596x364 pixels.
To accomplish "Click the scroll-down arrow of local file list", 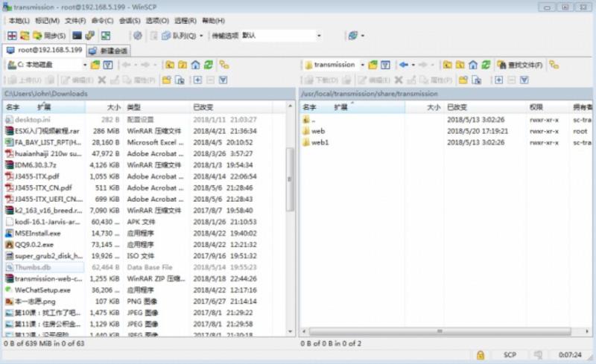I will coord(290,332).
